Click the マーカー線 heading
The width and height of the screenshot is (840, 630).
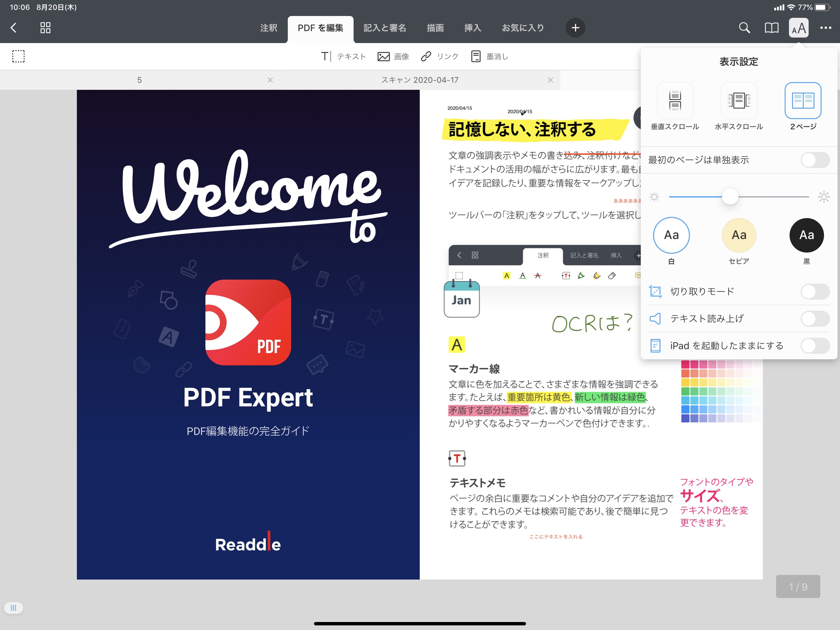tap(474, 369)
